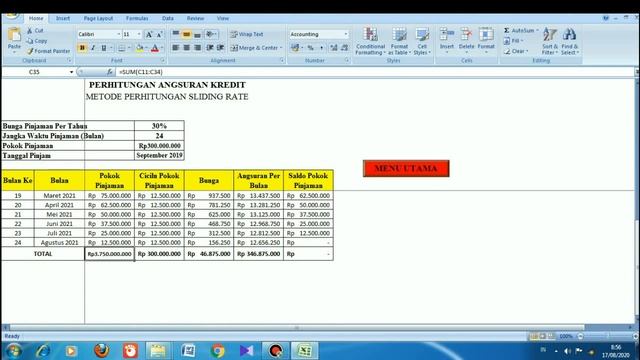Toggle Center horizontal alignment
This screenshot has height=360, width=640.
click(x=187, y=48)
